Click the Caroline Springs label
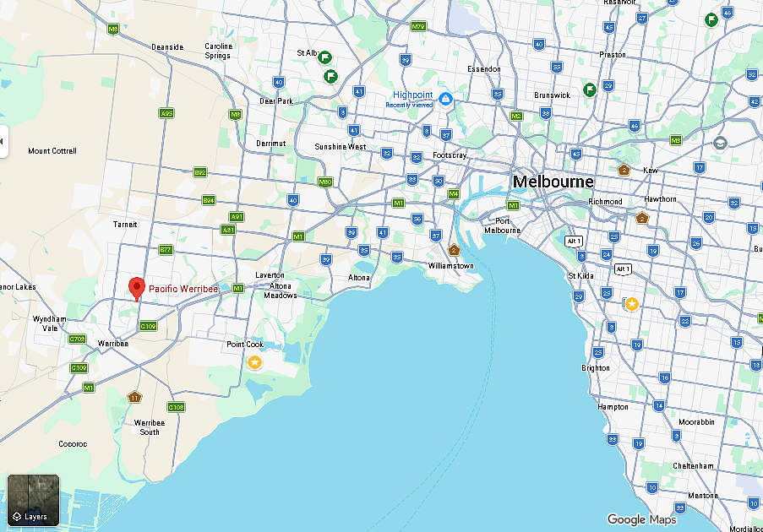Screen dimensions: 763x532 point(218,51)
